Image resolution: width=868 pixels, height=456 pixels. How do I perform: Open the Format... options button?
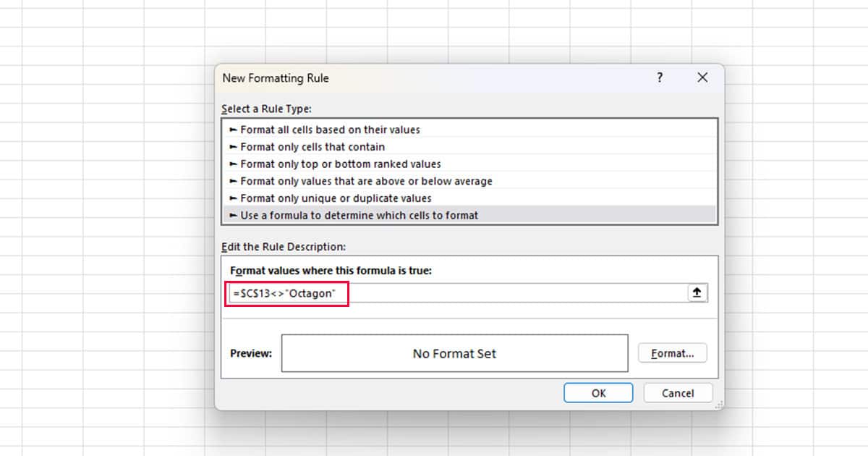tap(673, 354)
